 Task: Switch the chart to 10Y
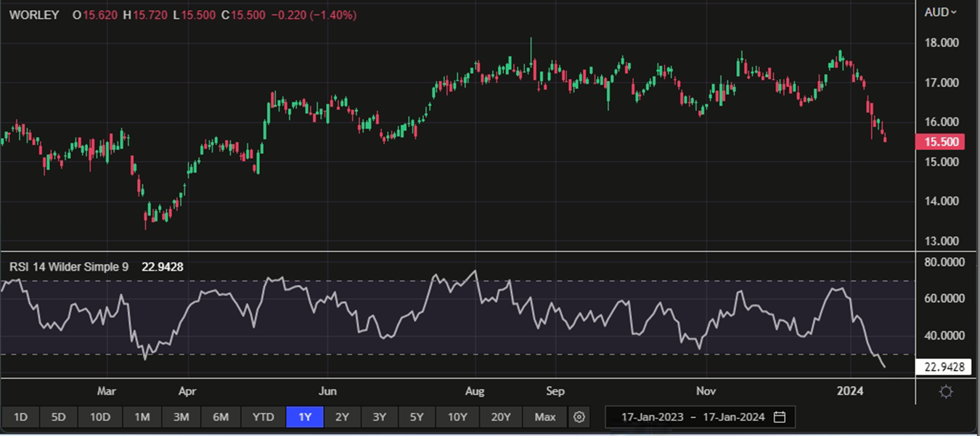click(x=457, y=417)
